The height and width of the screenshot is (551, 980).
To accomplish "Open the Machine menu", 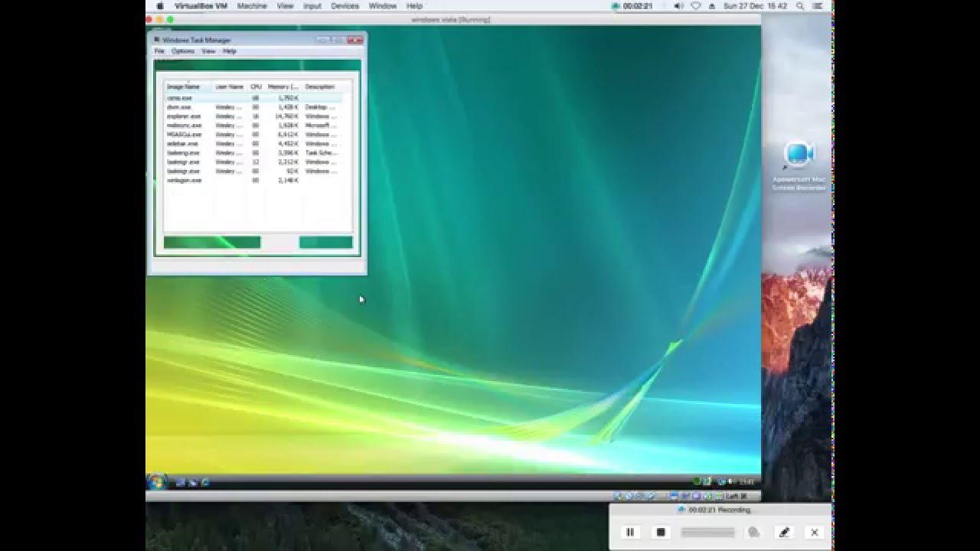I will (x=252, y=5).
